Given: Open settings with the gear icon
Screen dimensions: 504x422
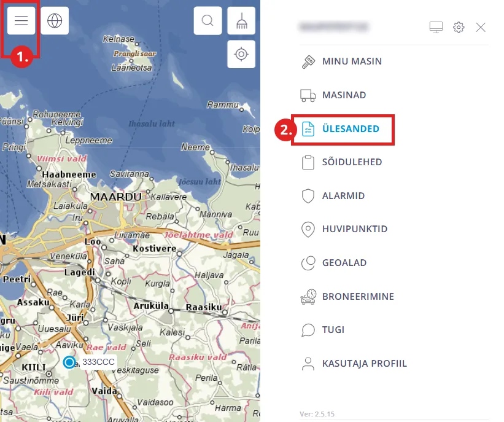Looking at the screenshot, I should click(459, 27).
